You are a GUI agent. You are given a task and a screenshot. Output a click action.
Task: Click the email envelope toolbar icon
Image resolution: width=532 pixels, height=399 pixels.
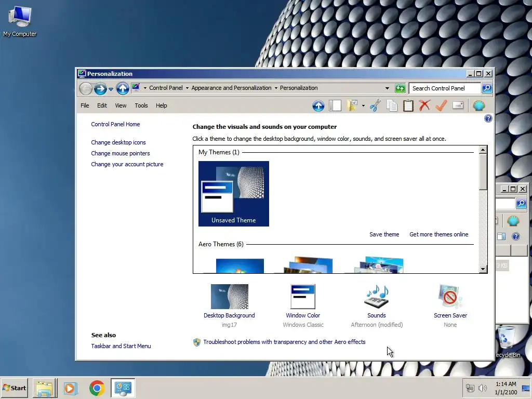point(458,105)
